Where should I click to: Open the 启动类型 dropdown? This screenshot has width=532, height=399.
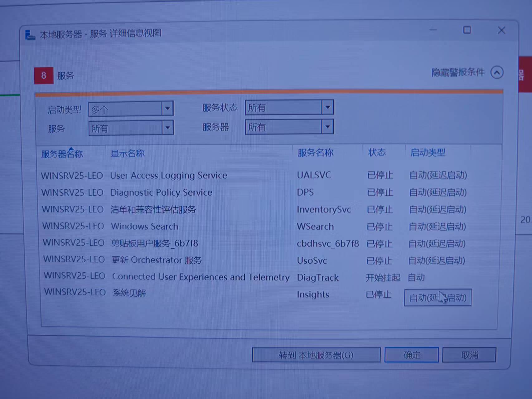167,109
